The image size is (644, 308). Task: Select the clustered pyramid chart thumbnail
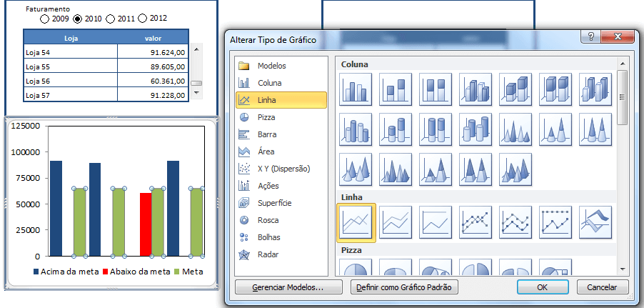pos(396,169)
